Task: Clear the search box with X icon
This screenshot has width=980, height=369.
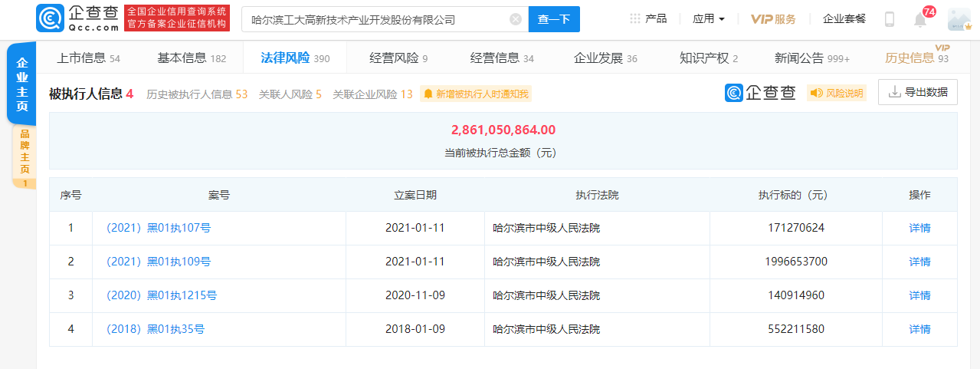Action: click(516, 19)
